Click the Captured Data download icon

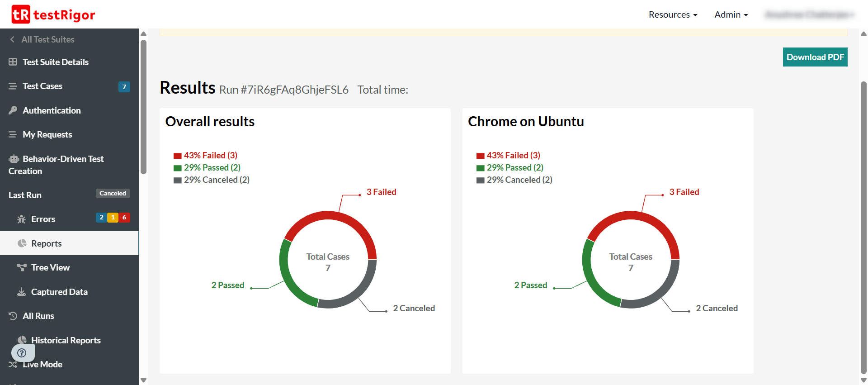point(21,292)
